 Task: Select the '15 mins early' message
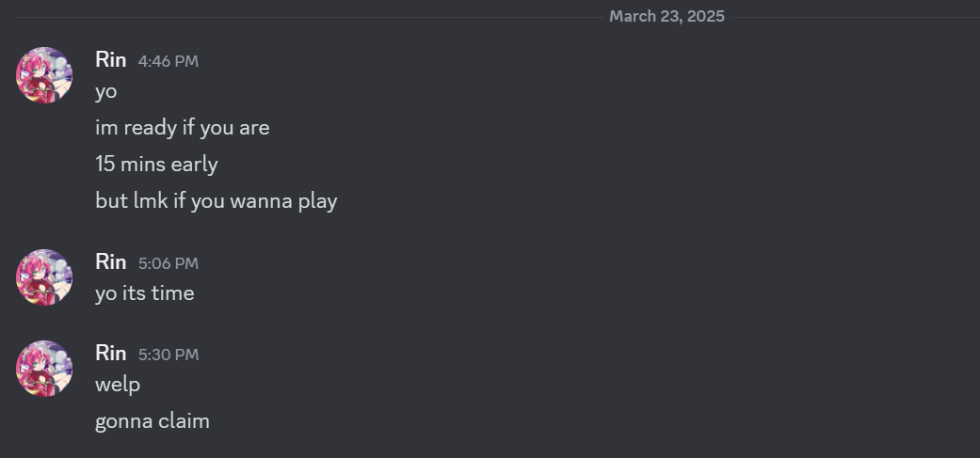(156, 165)
